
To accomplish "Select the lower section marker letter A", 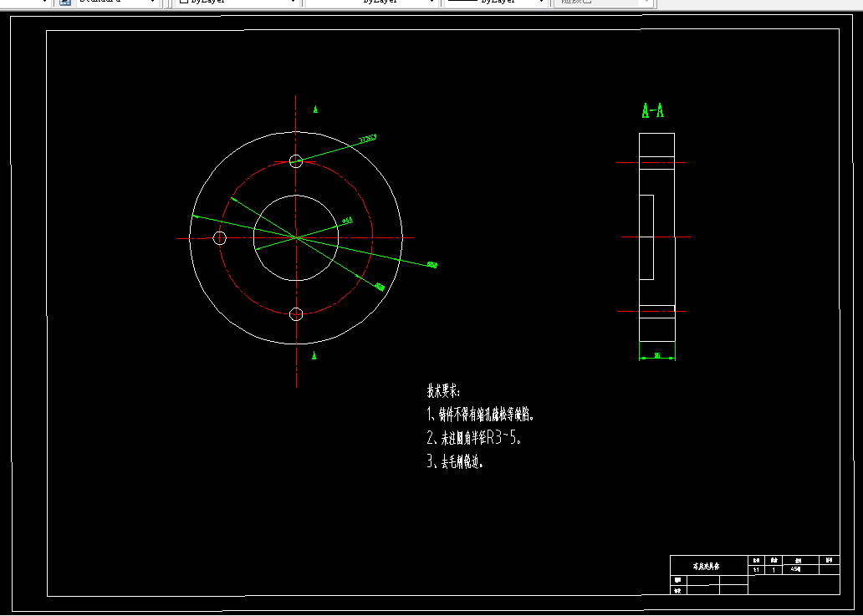I will (314, 355).
